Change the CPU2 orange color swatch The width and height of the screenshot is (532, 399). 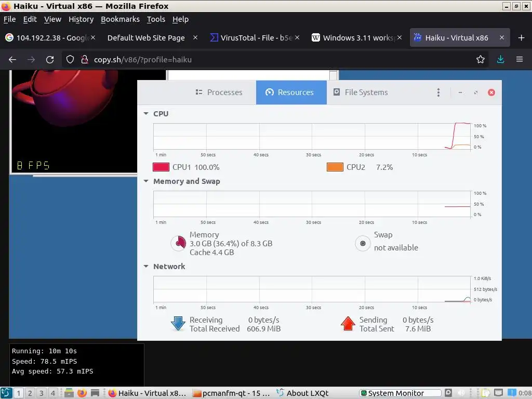(x=335, y=167)
